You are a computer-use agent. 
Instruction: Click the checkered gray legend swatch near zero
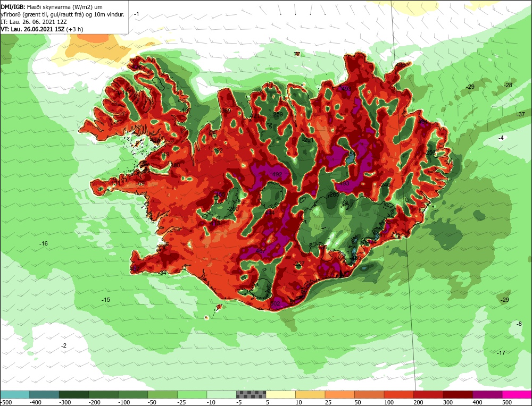251,394
